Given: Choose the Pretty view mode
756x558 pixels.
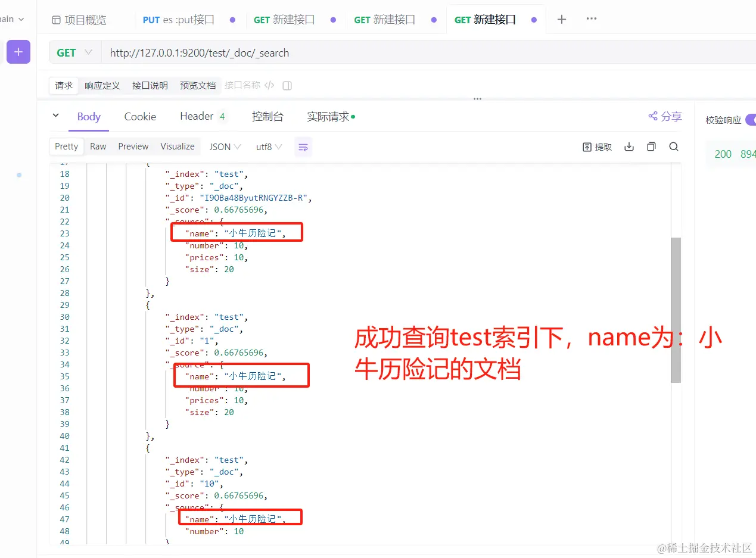Looking at the screenshot, I should point(66,146).
